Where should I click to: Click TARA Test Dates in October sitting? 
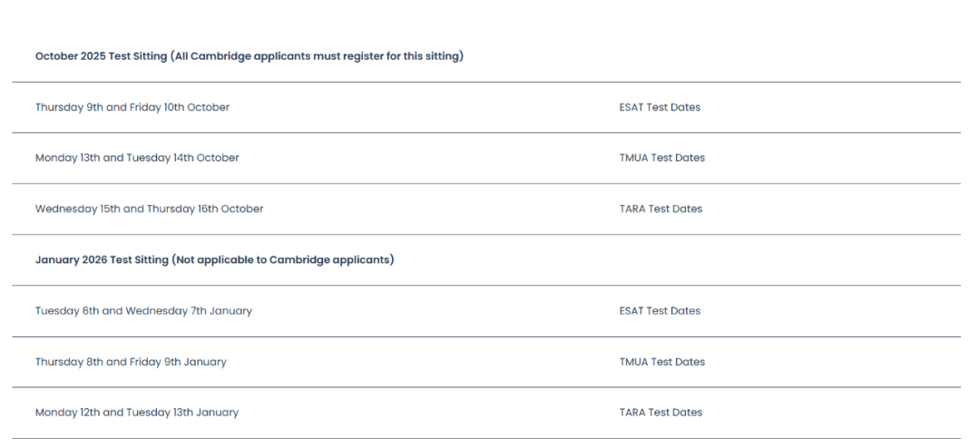pos(661,209)
